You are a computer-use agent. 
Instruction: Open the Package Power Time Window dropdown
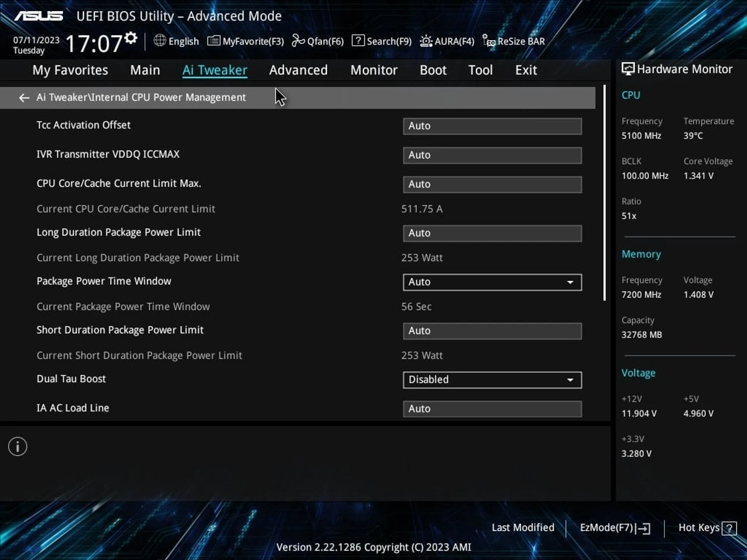(x=492, y=282)
